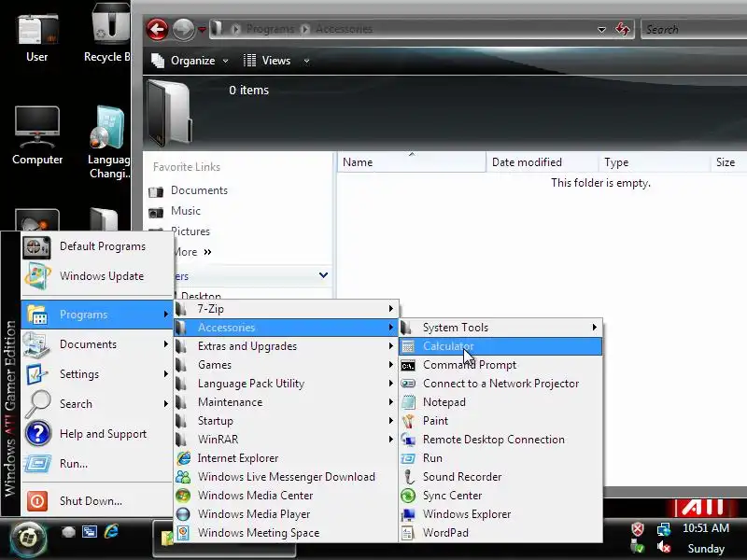Open Calculator from the Accessories menu
Screen dimensions: 747x560
(x=500, y=346)
